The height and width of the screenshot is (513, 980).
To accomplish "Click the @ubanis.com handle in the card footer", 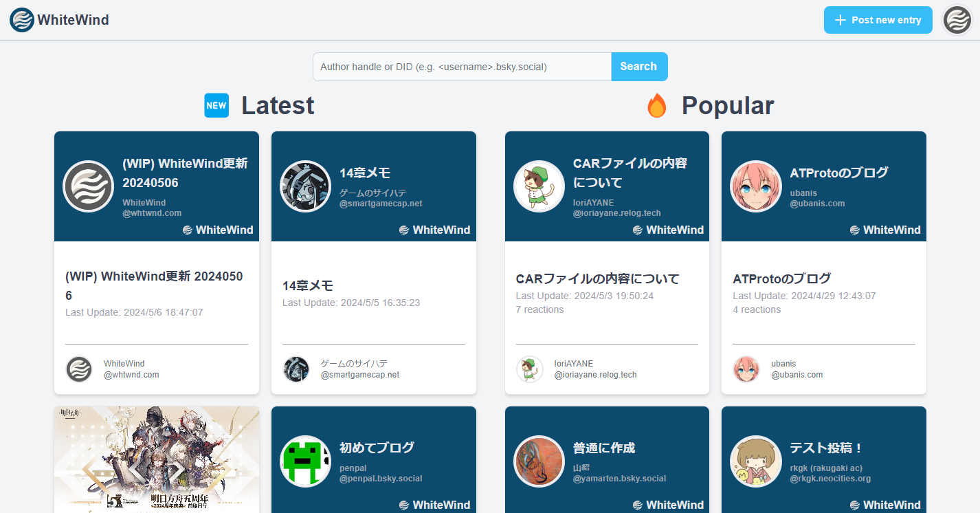I will (x=797, y=375).
